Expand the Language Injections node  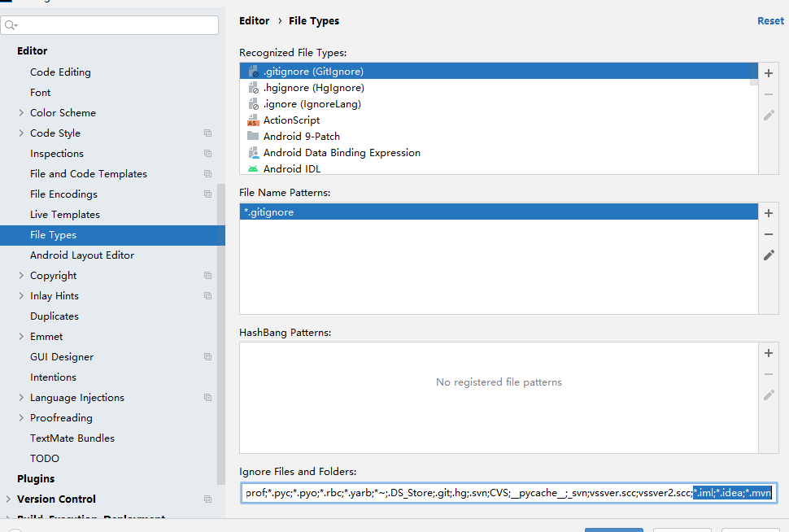coord(21,398)
